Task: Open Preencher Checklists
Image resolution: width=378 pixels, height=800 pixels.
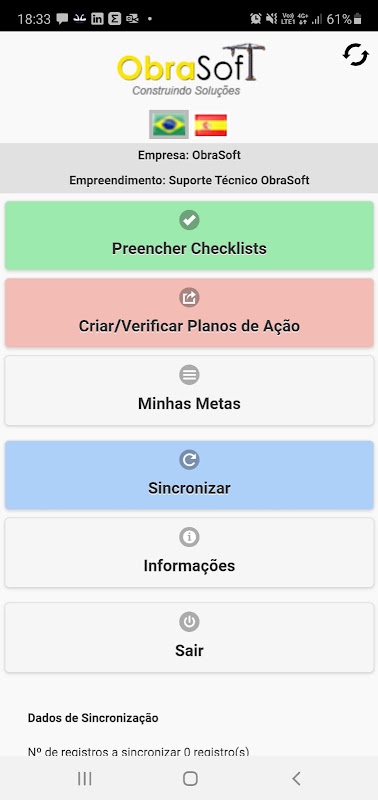Action: click(189, 235)
